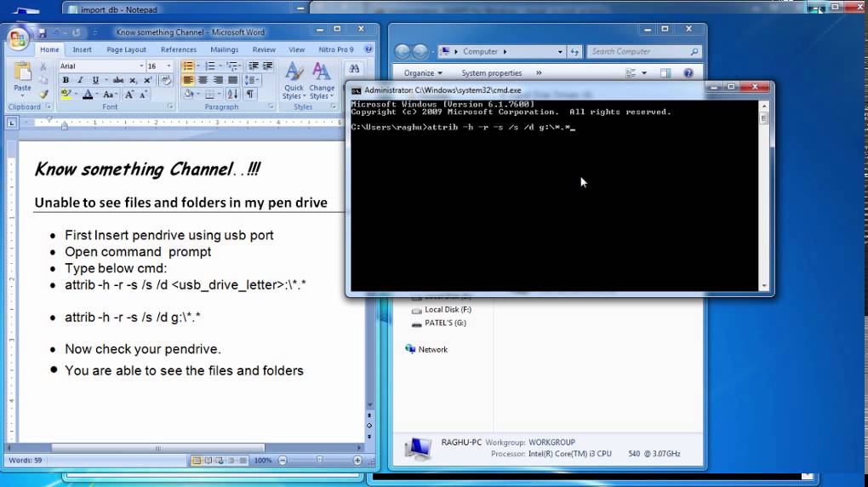868x487 pixels.
Task: Click the Borders icon in Paragraph group
Action: point(210,95)
